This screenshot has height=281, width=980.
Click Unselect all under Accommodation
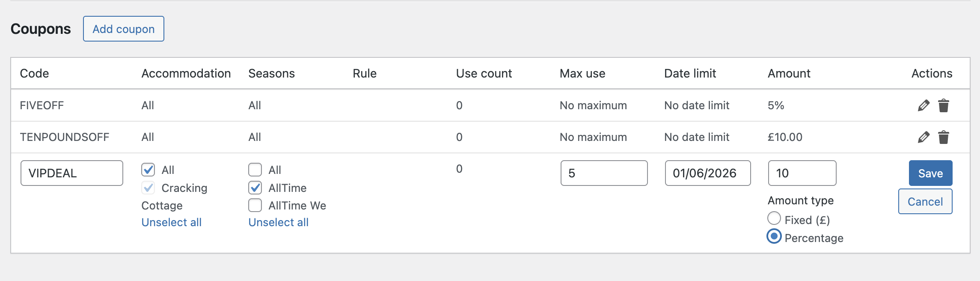click(x=171, y=222)
